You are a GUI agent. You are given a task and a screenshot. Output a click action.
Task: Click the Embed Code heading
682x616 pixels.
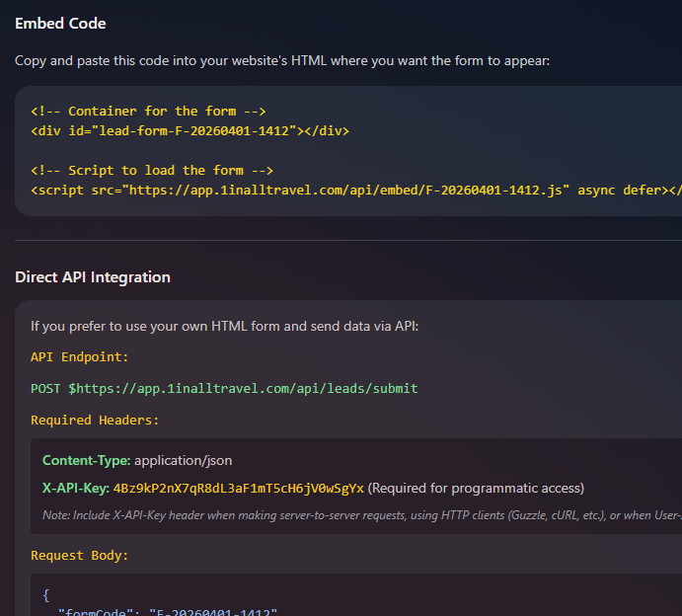point(60,24)
